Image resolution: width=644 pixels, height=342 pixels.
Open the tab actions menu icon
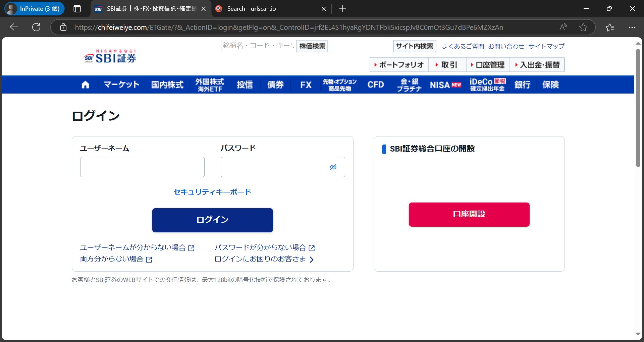point(77,9)
